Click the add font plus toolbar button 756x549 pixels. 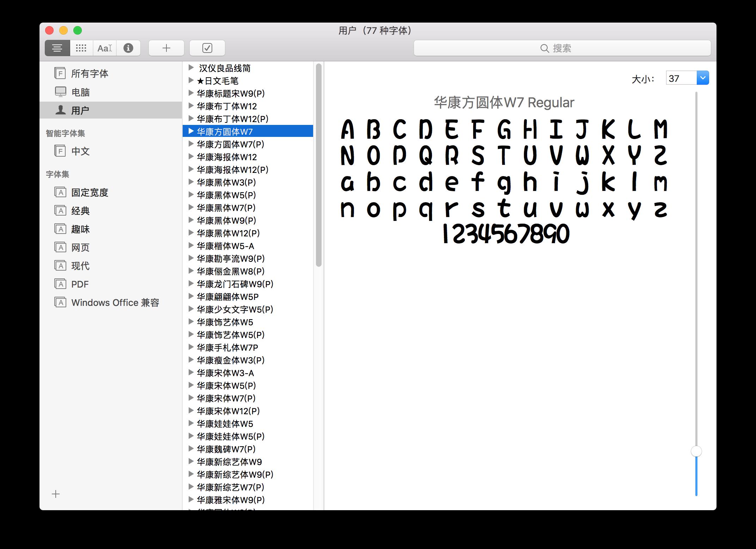[166, 48]
